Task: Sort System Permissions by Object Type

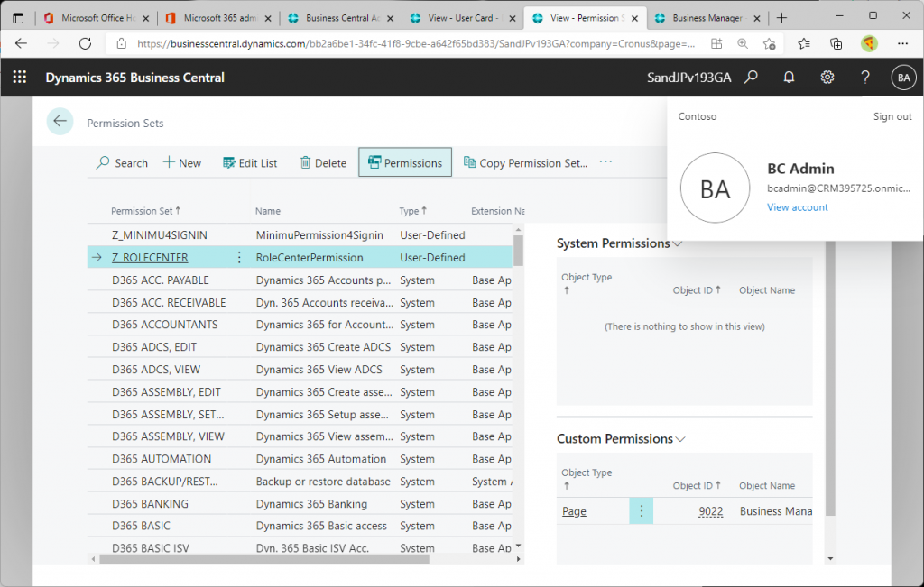Action: click(587, 283)
